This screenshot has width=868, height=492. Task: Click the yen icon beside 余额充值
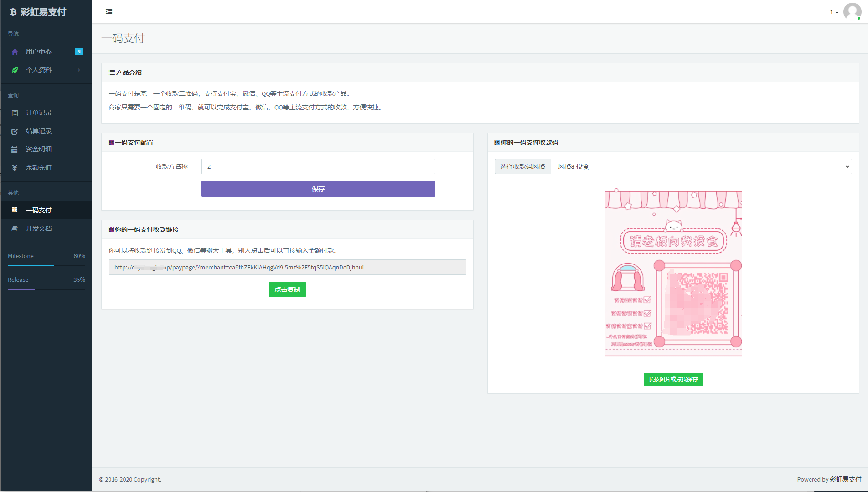click(x=15, y=168)
